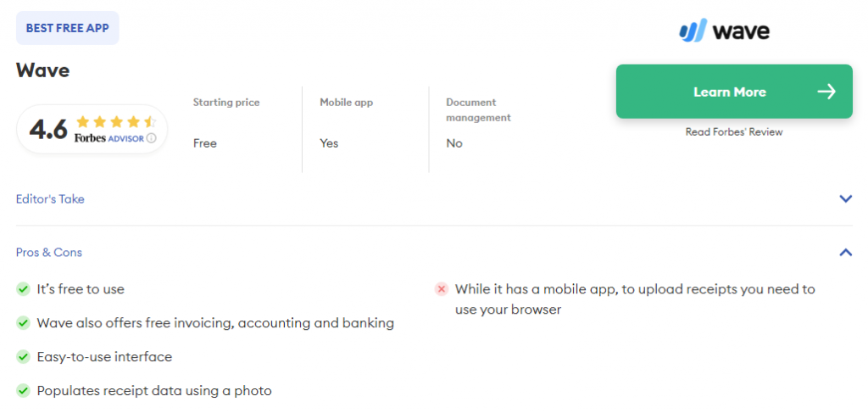The width and height of the screenshot is (868, 413).
Task: Click the Wave product title
Action: (42, 70)
